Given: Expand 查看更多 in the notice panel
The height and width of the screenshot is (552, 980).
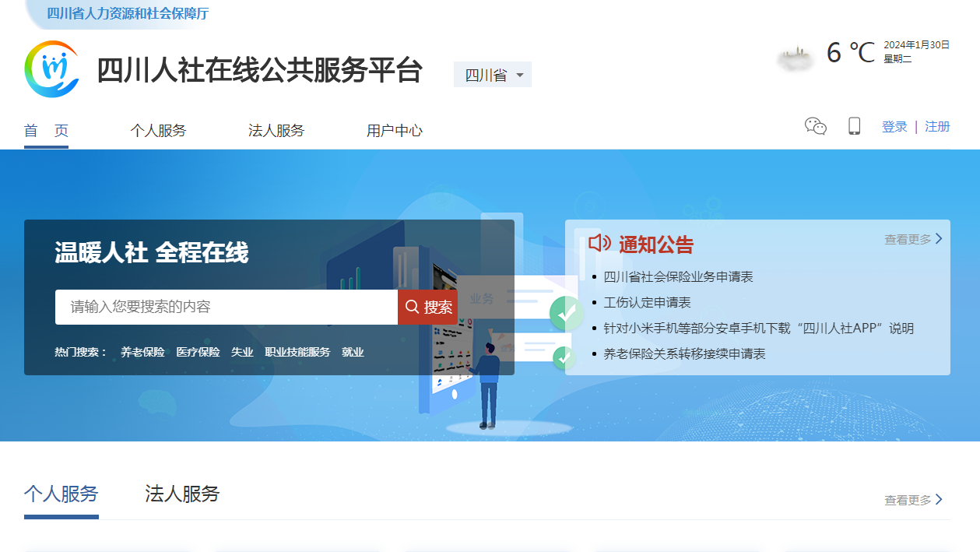Looking at the screenshot, I should 913,239.
